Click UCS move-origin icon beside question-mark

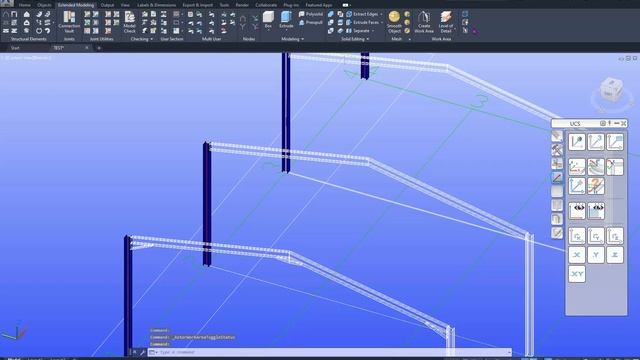coord(577,186)
